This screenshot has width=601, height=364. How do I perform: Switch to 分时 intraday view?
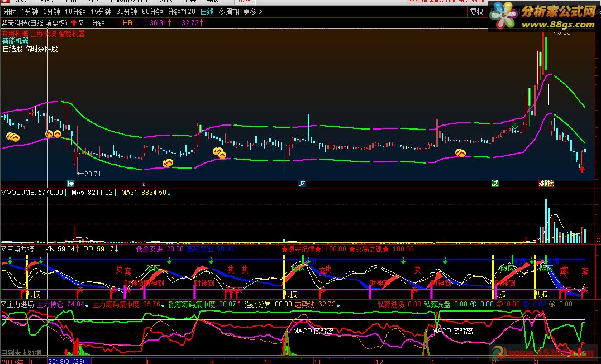9,12
